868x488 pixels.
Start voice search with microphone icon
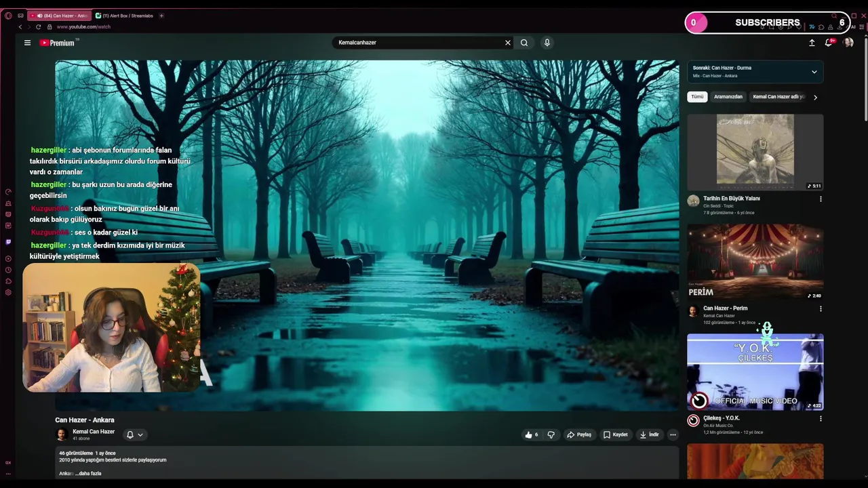tap(547, 43)
